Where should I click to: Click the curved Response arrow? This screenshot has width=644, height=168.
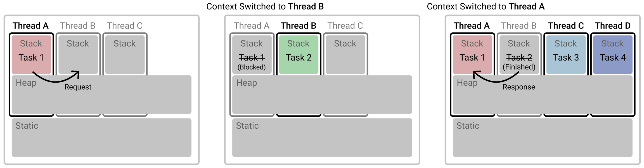tap(496, 81)
